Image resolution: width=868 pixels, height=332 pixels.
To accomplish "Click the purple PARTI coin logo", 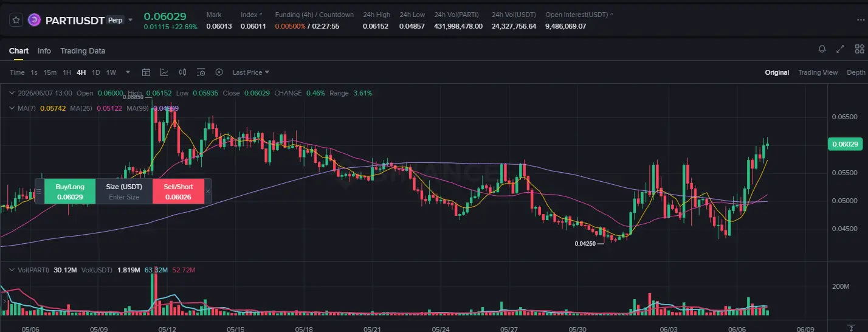I will point(35,20).
